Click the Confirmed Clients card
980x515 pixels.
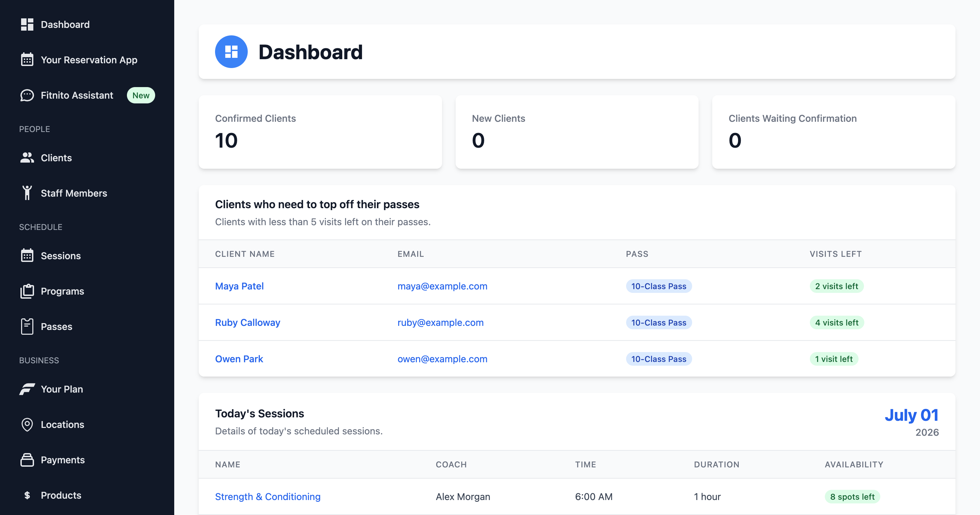tap(320, 132)
